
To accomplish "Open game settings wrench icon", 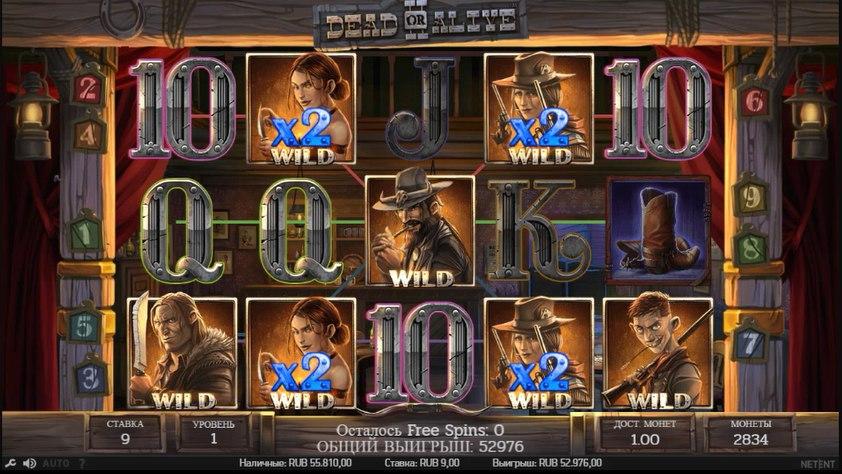I will click(x=10, y=463).
